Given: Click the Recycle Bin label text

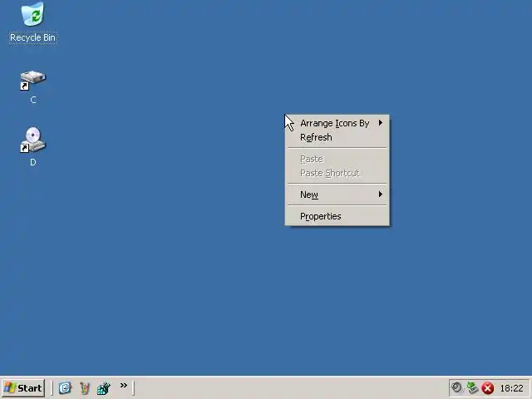Looking at the screenshot, I should [32, 37].
